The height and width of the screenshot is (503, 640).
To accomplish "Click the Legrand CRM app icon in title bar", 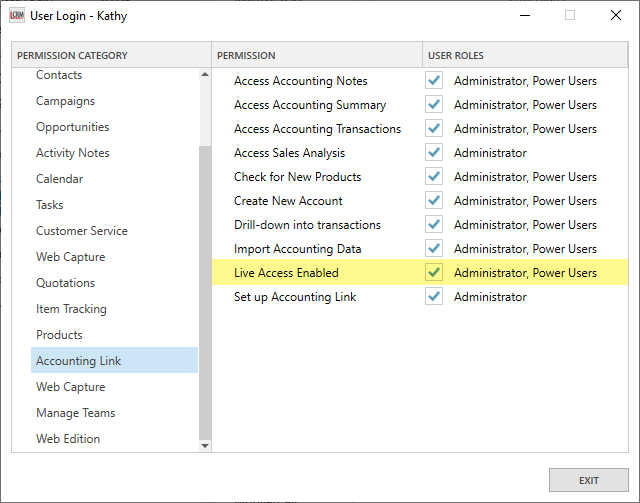I will (17, 16).
